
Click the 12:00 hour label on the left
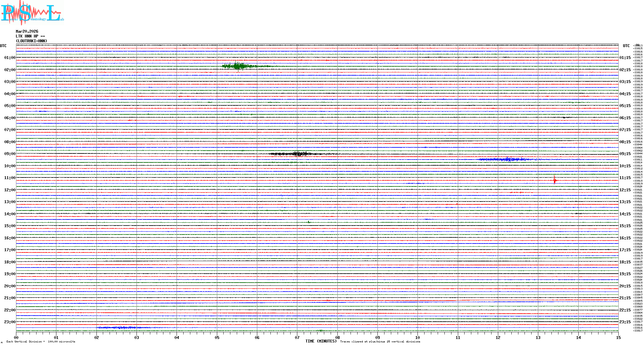coord(10,190)
